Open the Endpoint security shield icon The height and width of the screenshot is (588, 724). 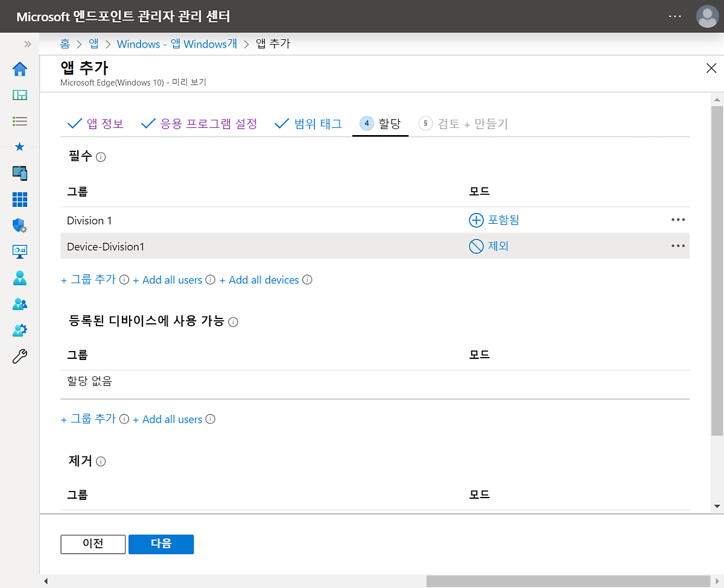point(20,226)
